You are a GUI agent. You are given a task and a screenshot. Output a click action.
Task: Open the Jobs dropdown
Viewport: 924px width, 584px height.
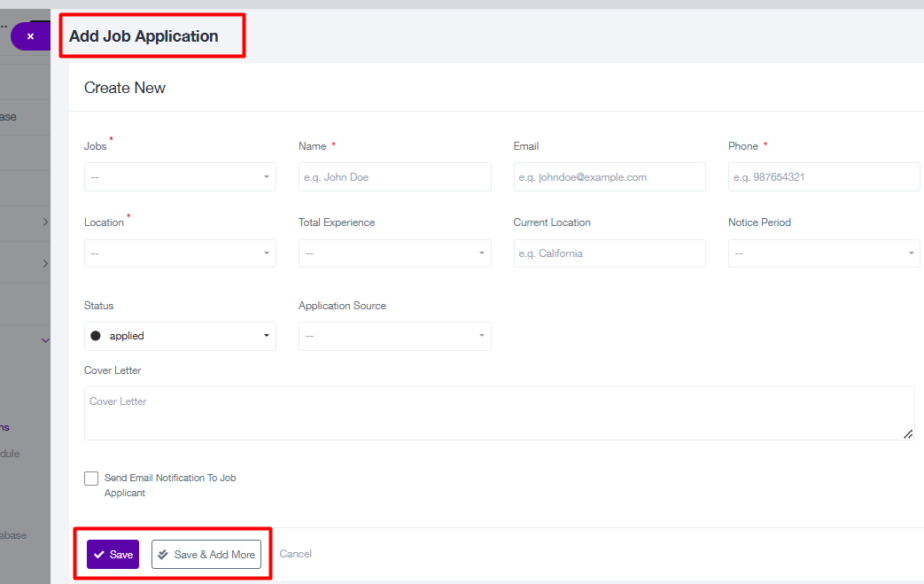(180, 176)
